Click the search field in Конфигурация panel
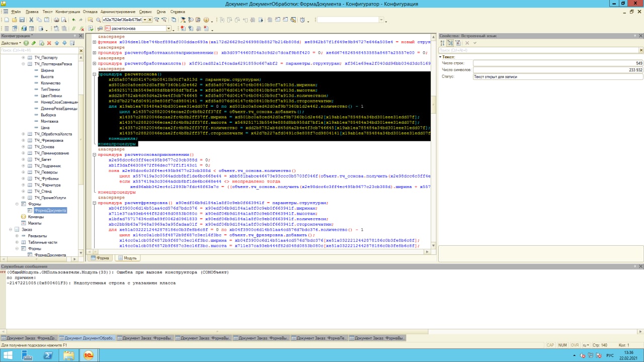This screenshot has height=362, width=644. pos(40,50)
